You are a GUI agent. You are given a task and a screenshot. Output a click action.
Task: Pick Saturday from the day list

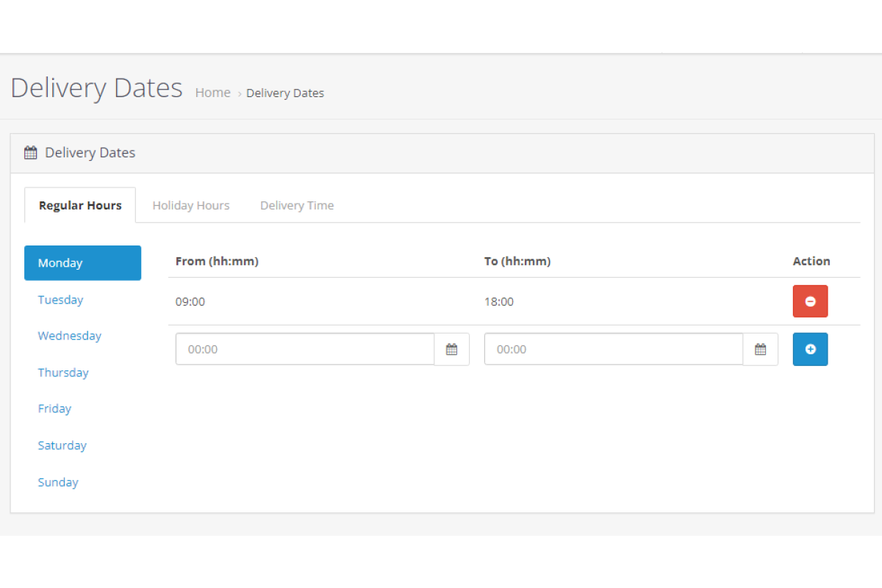pos(62,445)
